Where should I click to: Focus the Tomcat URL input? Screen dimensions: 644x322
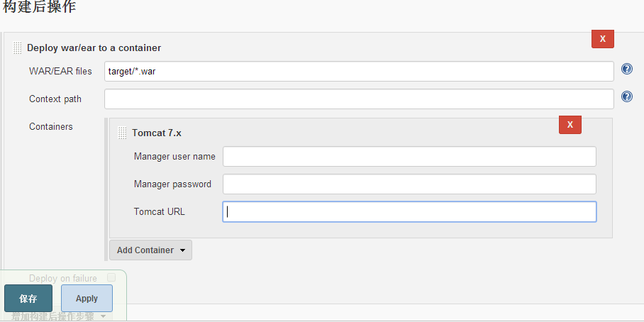coord(409,211)
